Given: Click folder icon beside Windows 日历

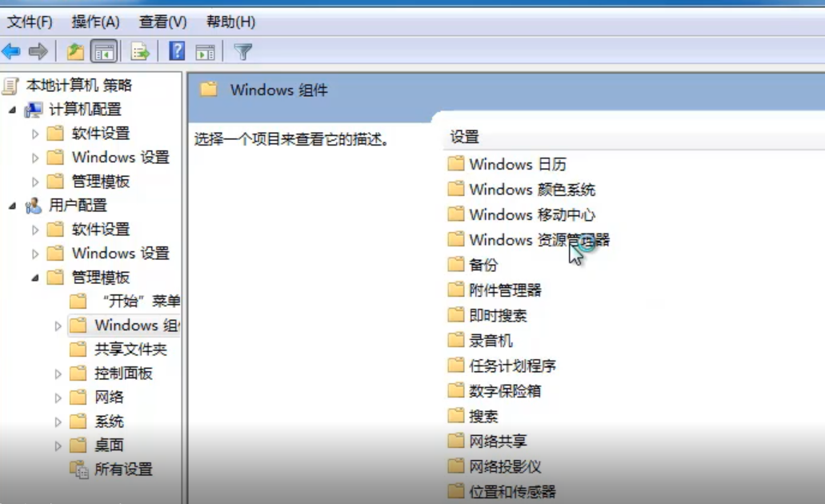Looking at the screenshot, I should (455, 164).
